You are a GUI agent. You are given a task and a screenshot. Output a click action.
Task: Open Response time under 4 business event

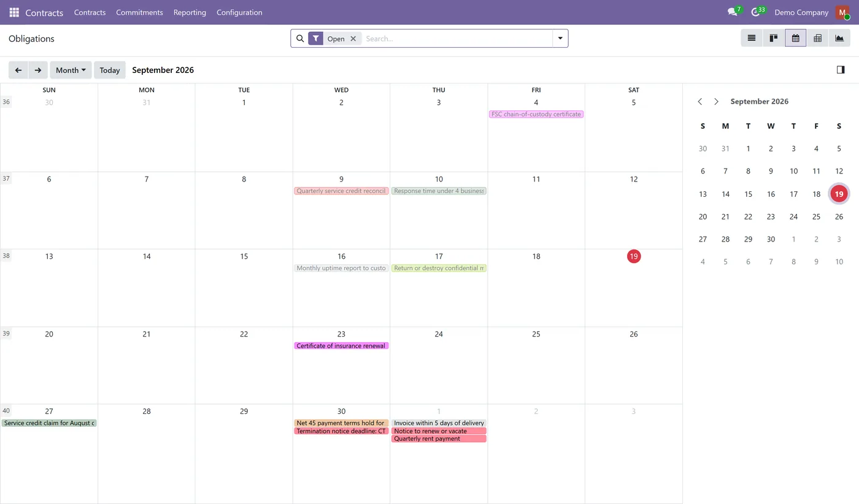pyautogui.click(x=439, y=191)
